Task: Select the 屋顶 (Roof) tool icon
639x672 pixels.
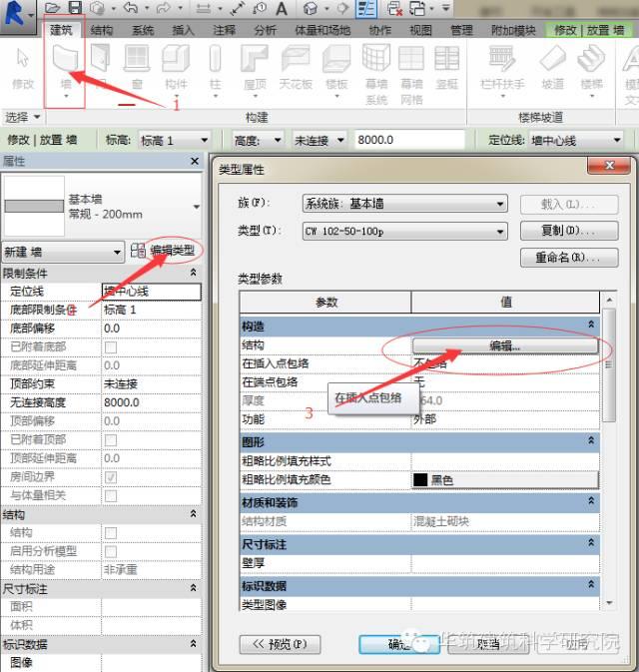Action: 256,64
